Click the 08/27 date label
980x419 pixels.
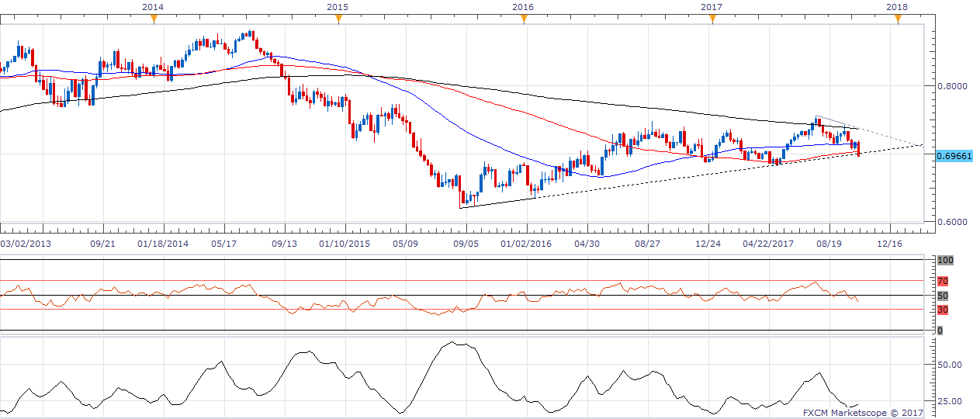pos(647,244)
